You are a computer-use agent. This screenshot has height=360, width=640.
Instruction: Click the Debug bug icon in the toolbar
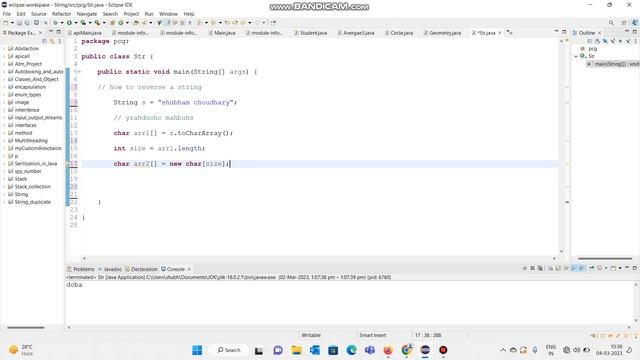55,23
